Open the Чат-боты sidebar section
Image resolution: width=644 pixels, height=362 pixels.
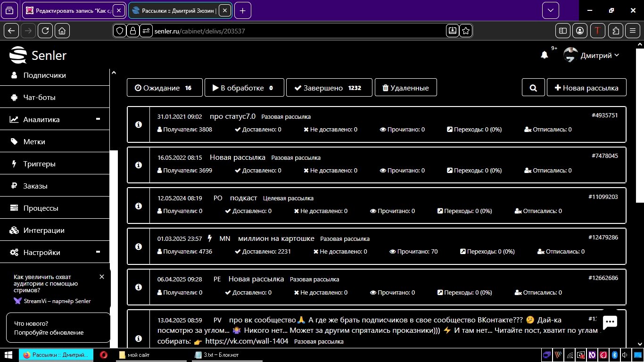coord(40,98)
